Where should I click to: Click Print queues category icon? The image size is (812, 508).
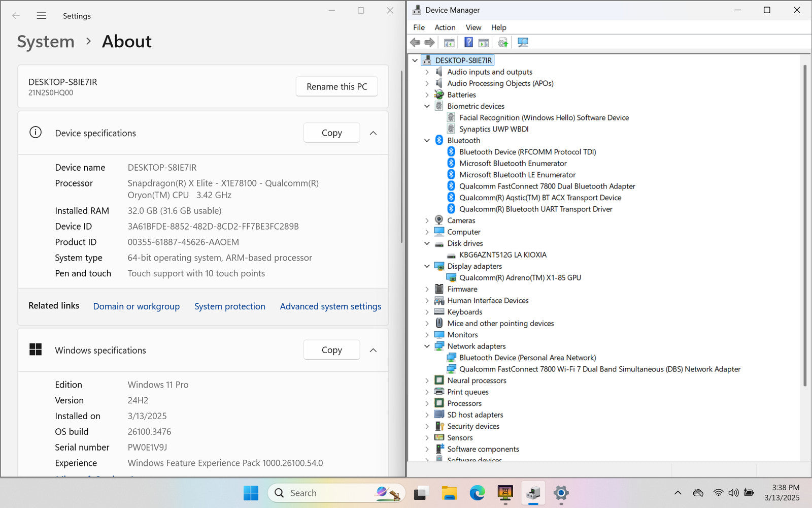439,392
